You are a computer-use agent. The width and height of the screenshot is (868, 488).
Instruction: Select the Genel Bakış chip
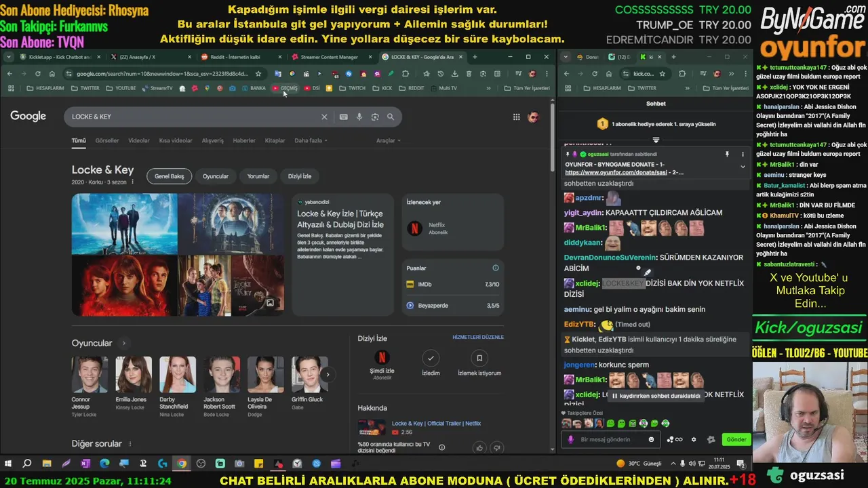169,176
